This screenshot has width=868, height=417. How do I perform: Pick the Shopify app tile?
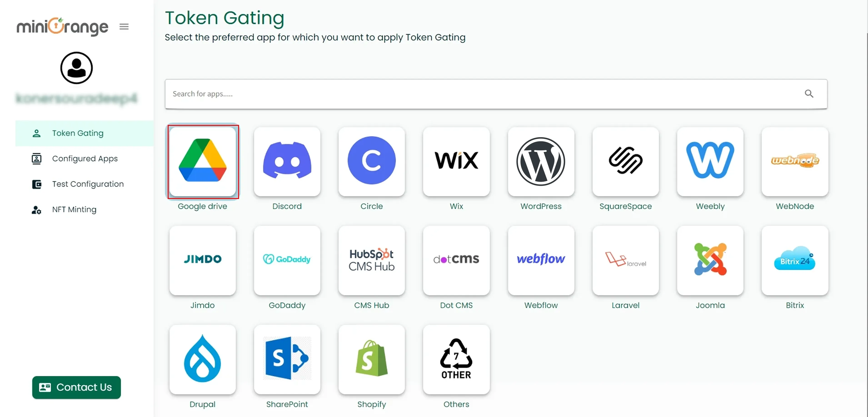point(372,359)
